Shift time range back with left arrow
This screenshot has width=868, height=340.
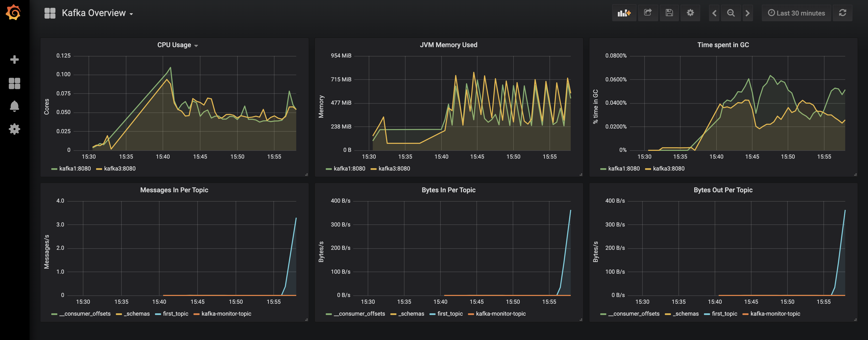(x=714, y=13)
